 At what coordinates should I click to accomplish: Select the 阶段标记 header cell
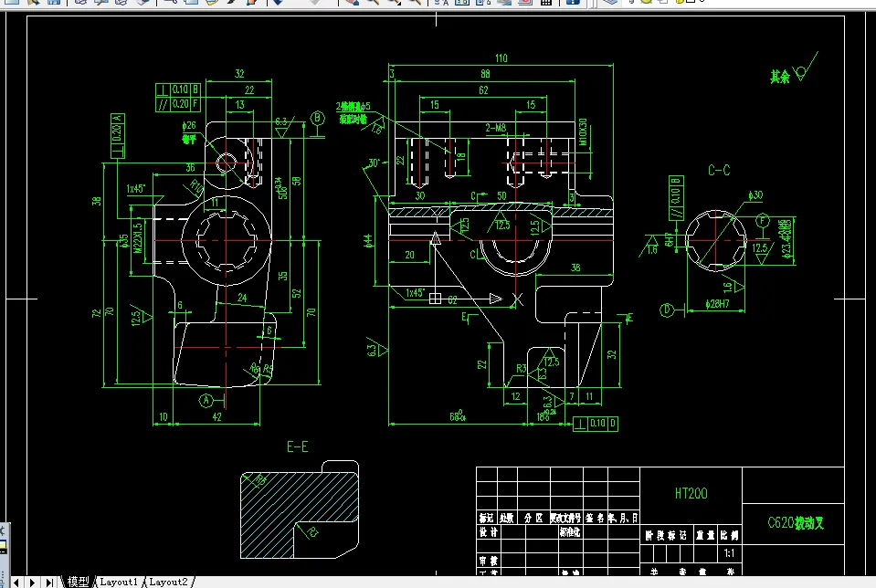[x=666, y=536]
